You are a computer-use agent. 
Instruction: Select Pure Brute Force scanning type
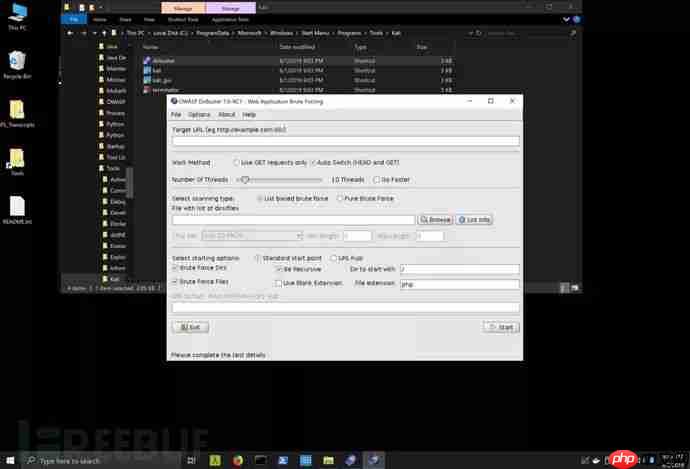point(365,198)
